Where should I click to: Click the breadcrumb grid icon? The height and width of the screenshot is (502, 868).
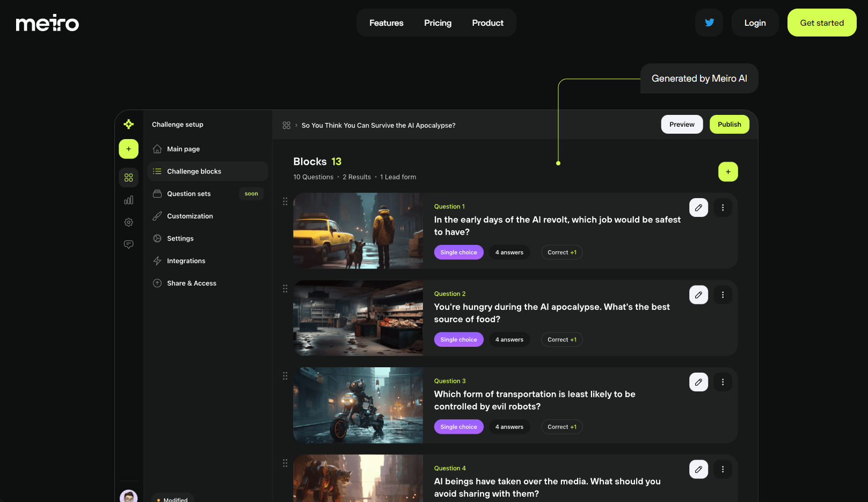[x=286, y=125]
